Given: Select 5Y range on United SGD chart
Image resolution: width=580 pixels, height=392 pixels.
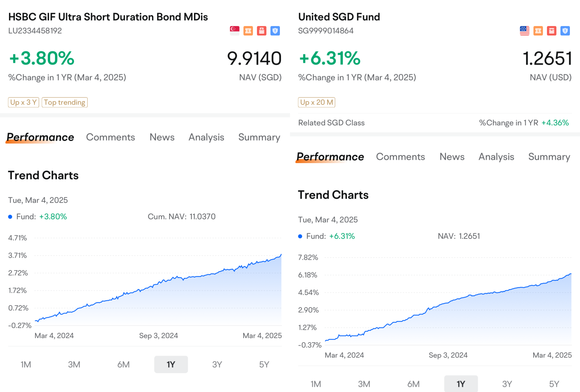Looking at the screenshot, I should point(554,384).
